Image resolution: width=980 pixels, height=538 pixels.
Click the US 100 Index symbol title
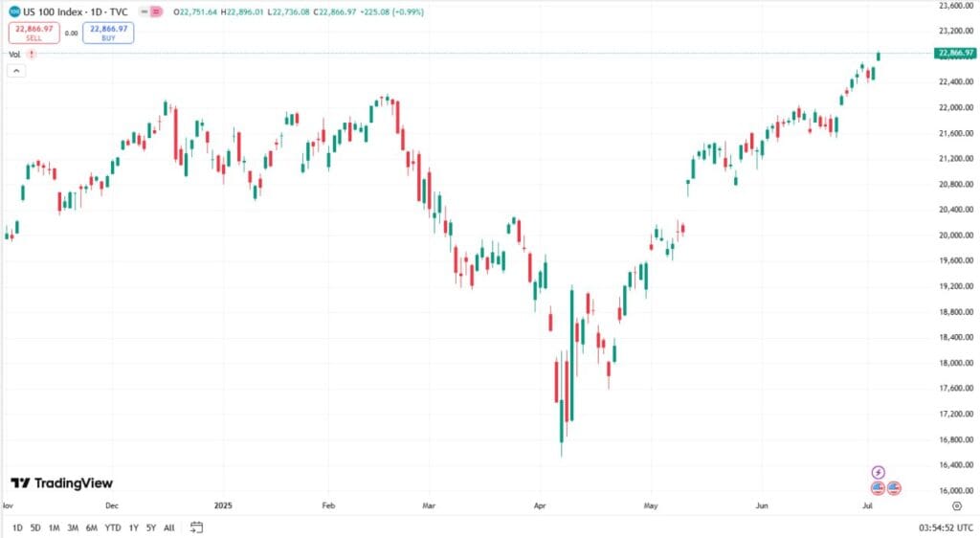[x=69, y=12]
